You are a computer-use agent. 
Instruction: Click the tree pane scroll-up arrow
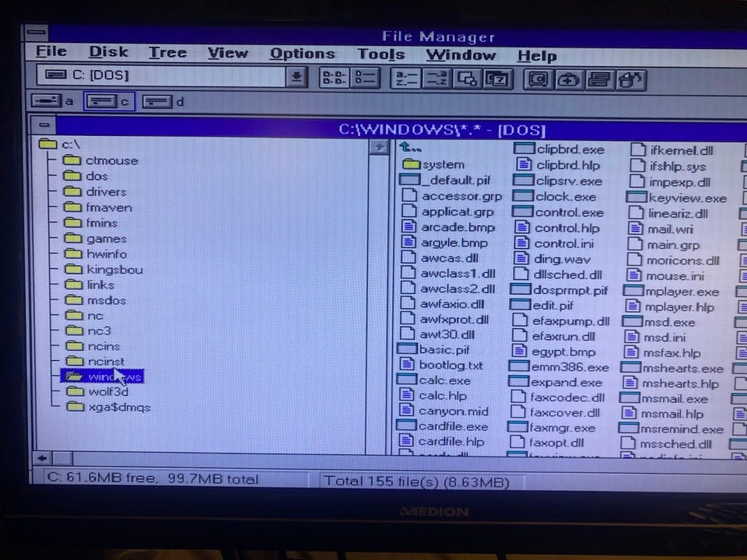tap(379, 147)
